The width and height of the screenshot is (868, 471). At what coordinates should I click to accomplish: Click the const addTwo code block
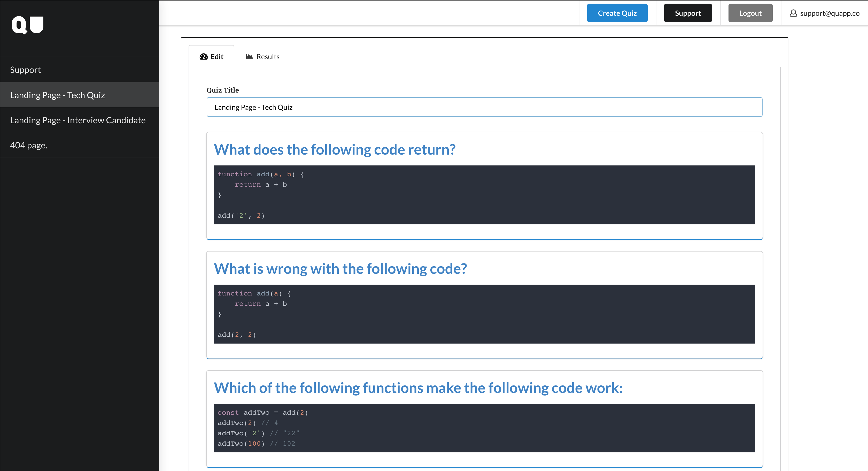click(484, 428)
